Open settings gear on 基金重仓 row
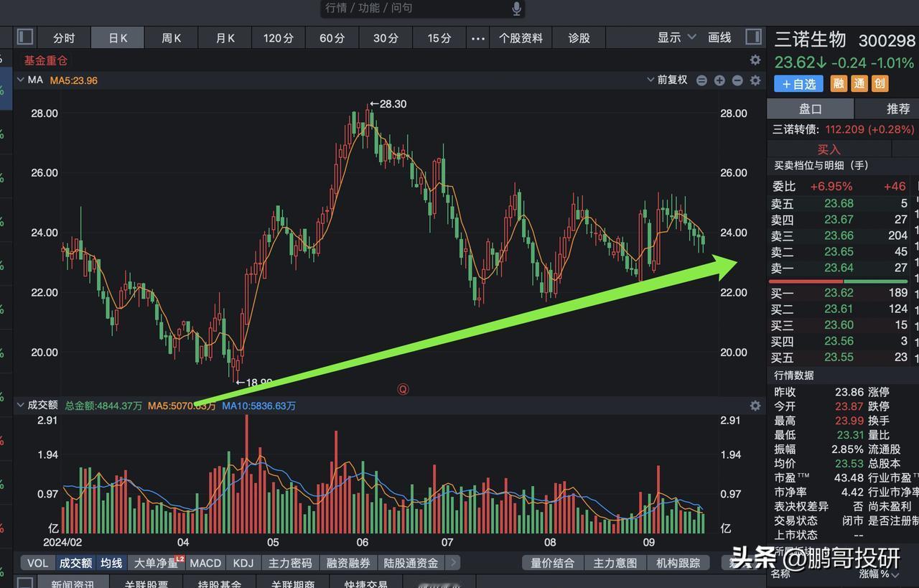 755,60
